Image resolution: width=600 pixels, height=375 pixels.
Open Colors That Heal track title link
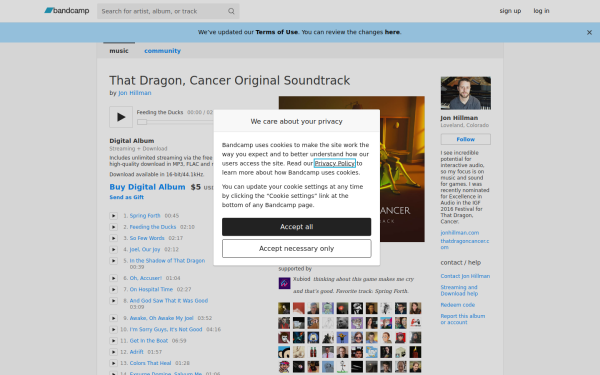click(150, 363)
